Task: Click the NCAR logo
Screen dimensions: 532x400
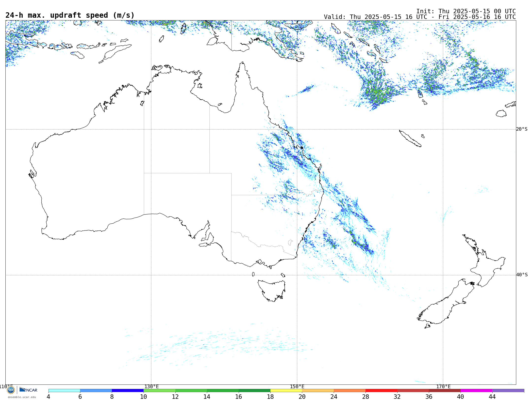Action: point(28,390)
